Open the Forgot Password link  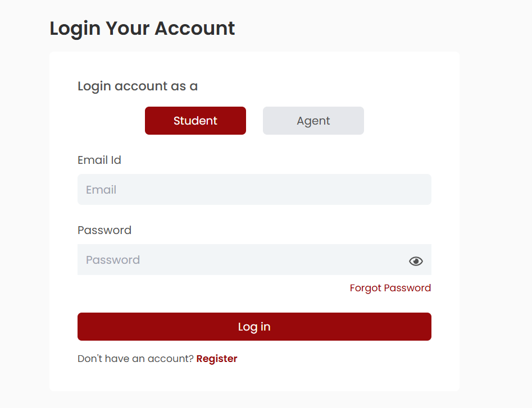(x=390, y=288)
